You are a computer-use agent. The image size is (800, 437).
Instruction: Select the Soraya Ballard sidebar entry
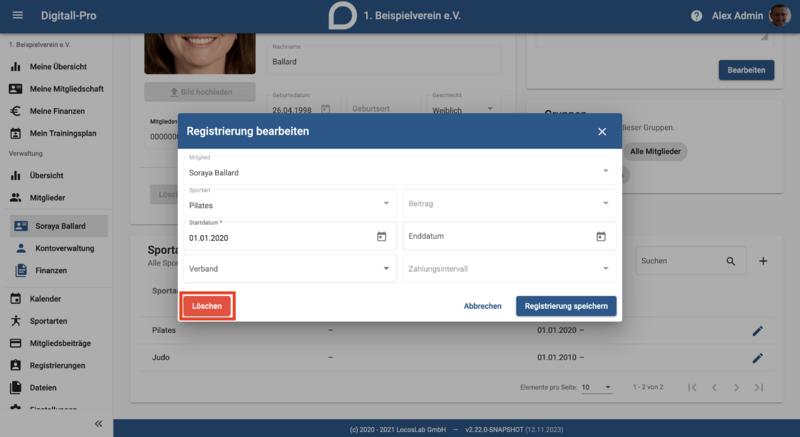tap(59, 226)
